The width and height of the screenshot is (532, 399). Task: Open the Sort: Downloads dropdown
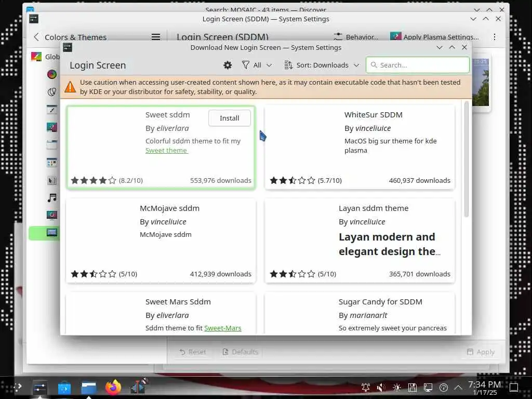[322, 65]
